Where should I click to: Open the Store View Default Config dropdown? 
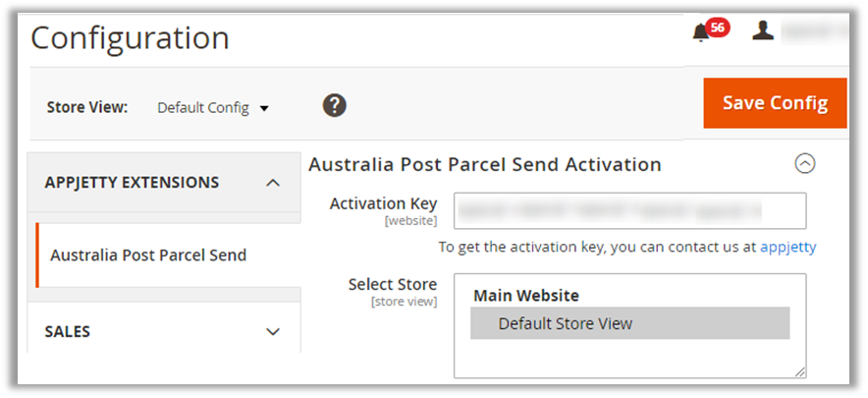click(212, 108)
